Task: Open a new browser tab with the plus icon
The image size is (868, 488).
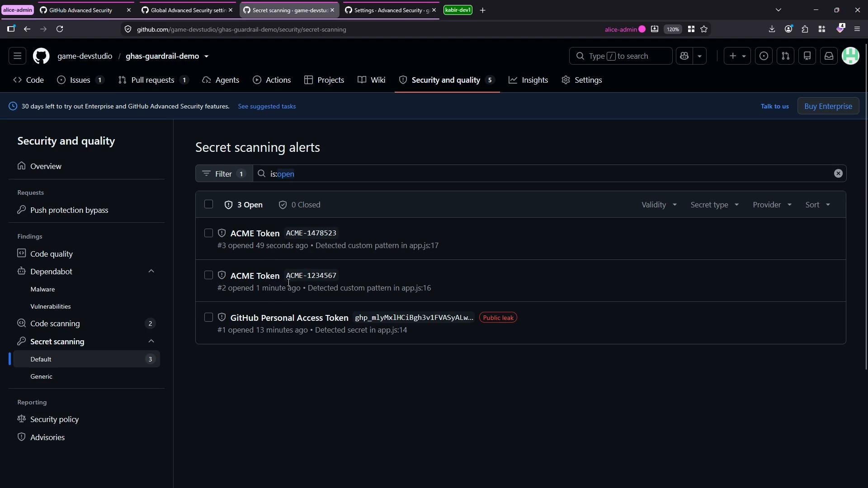Action: tap(482, 10)
